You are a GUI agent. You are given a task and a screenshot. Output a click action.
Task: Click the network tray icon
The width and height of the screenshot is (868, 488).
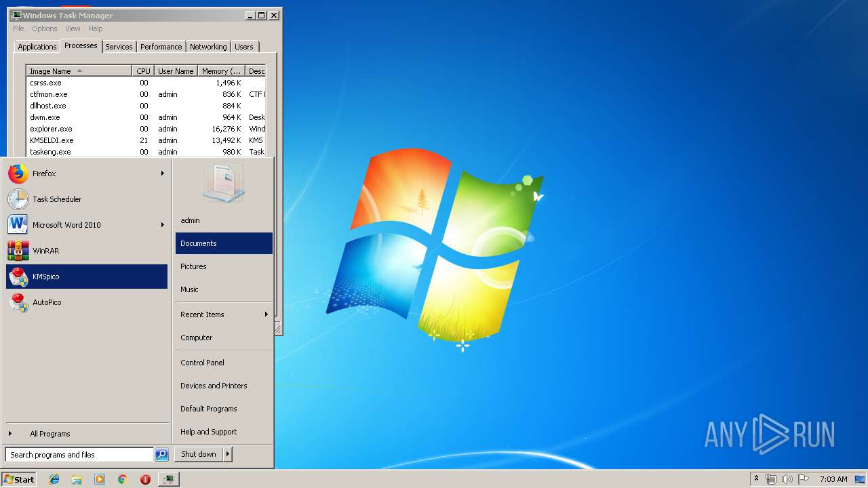point(771,479)
